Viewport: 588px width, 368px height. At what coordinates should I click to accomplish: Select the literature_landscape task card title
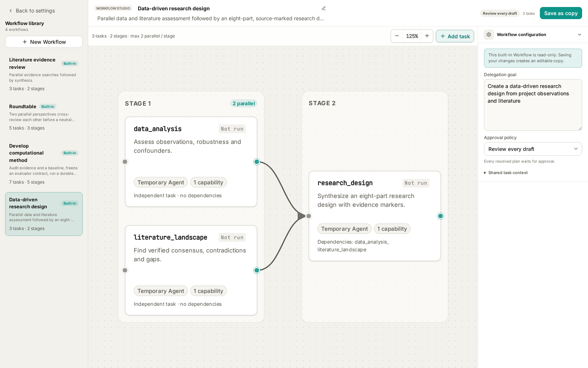(171, 237)
